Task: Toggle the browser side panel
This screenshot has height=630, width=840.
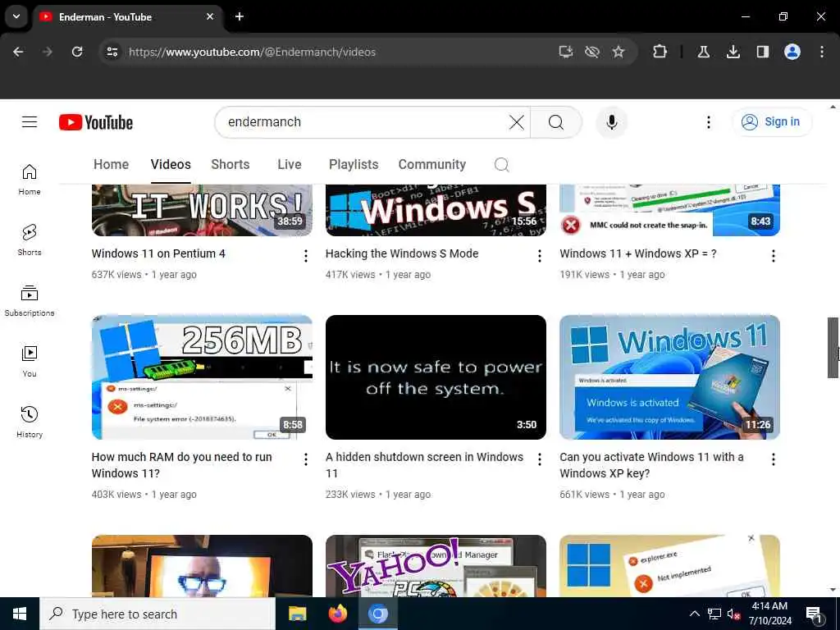Action: [x=762, y=52]
